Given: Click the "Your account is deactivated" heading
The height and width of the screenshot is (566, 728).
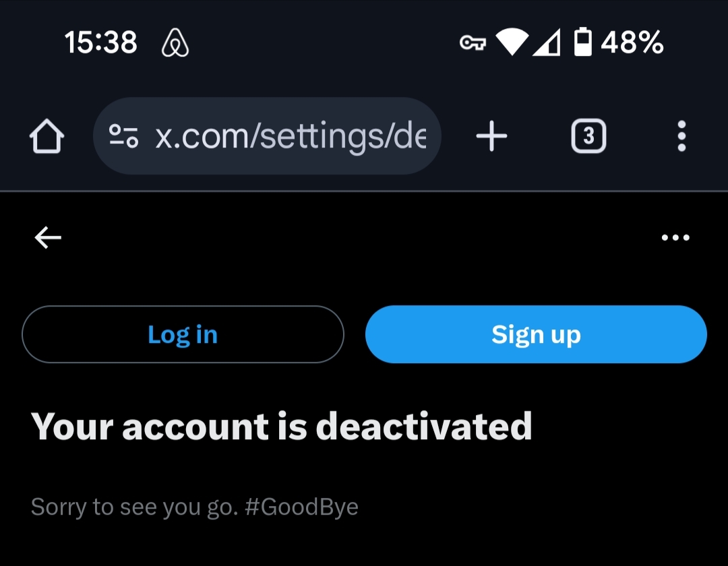Looking at the screenshot, I should pyautogui.click(x=282, y=426).
